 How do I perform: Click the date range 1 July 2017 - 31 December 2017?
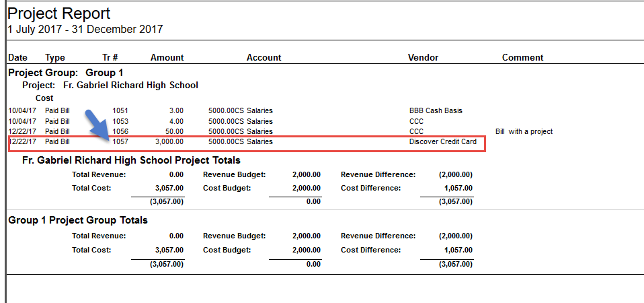(85, 30)
